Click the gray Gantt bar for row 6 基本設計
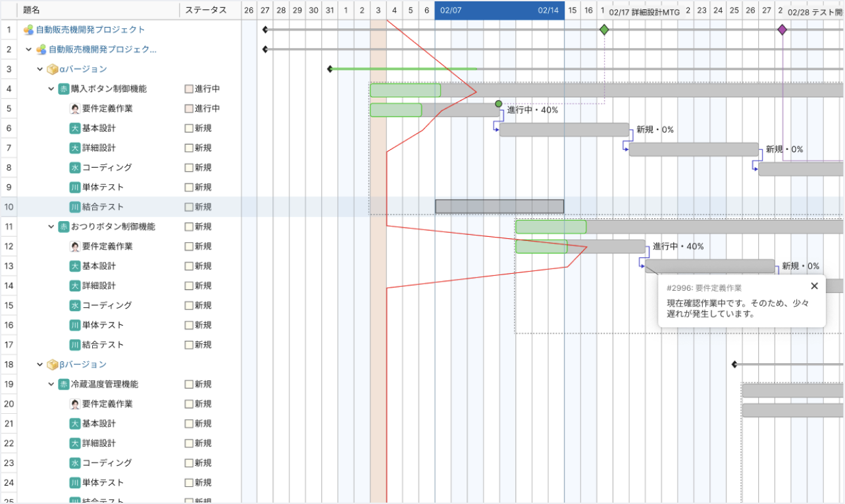845x504 pixels. point(564,130)
